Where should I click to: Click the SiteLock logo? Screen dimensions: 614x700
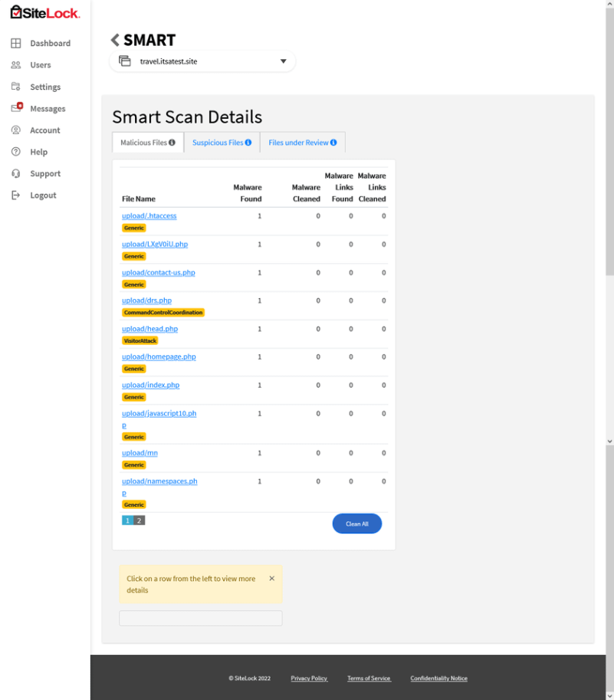pos(44,12)
